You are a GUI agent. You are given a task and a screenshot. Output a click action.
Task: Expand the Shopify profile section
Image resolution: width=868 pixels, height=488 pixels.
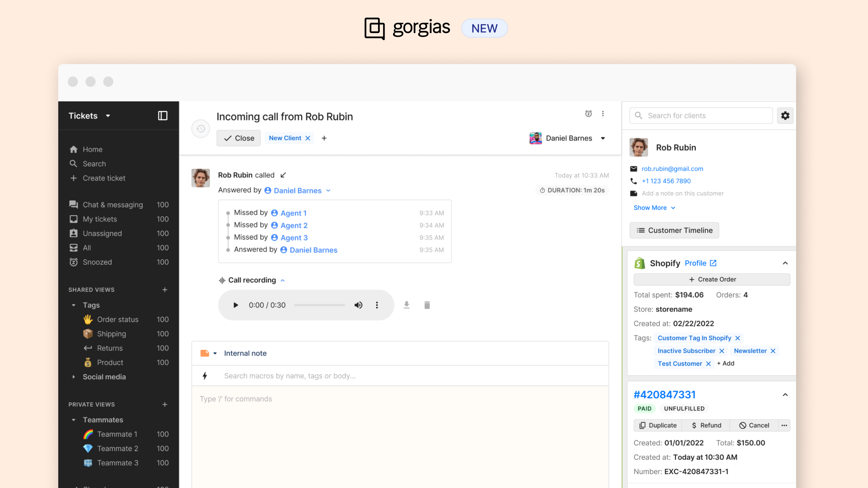click(786, 263)
